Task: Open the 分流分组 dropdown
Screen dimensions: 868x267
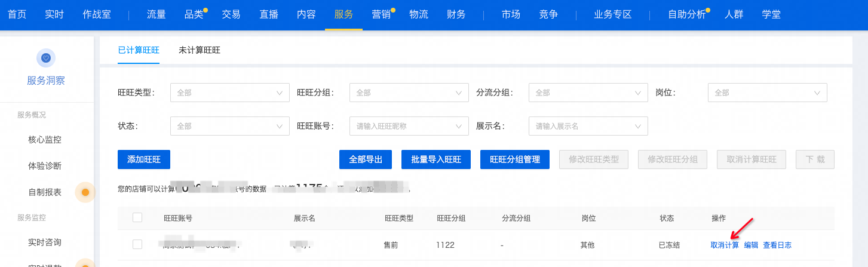Action: point(588,93)
